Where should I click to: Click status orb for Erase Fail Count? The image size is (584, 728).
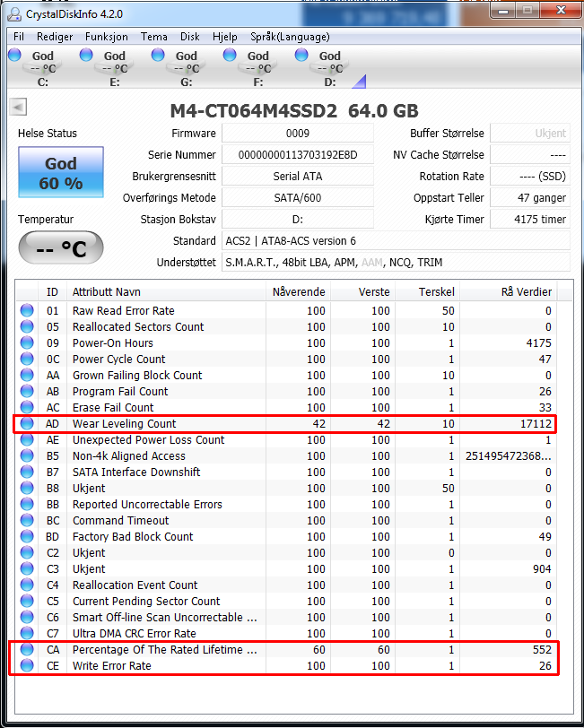27,407
